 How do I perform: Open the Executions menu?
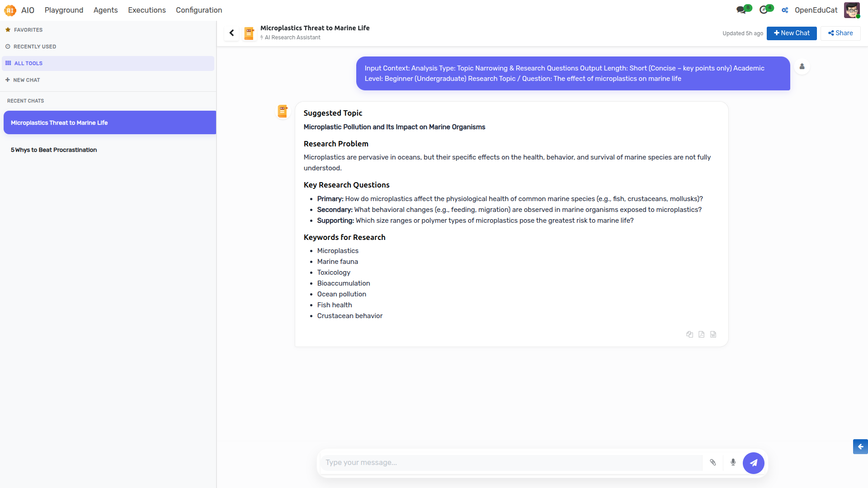pos(147,10)
